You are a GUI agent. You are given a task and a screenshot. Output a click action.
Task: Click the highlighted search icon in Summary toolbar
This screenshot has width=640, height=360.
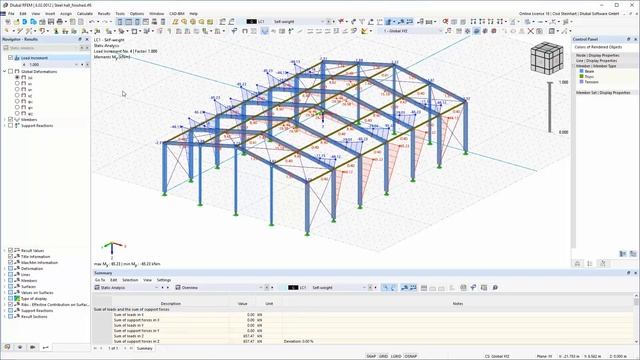(x=384, y=288)
